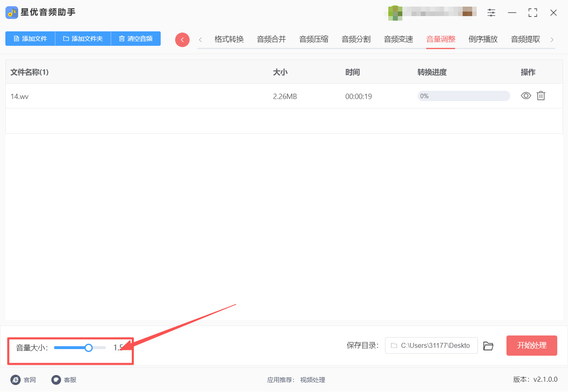Close the 星优音频助手 window
The height and width of the screenshot is (392, 568).
tap(554, 12)
